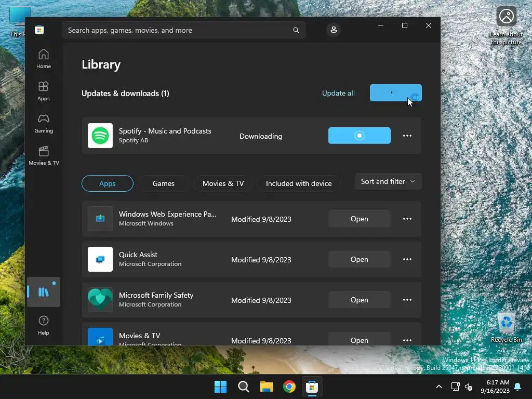Screen dimensions: 532x399
Task: Click Microsoft Store taskbar icon
Action: coord(312,387)
